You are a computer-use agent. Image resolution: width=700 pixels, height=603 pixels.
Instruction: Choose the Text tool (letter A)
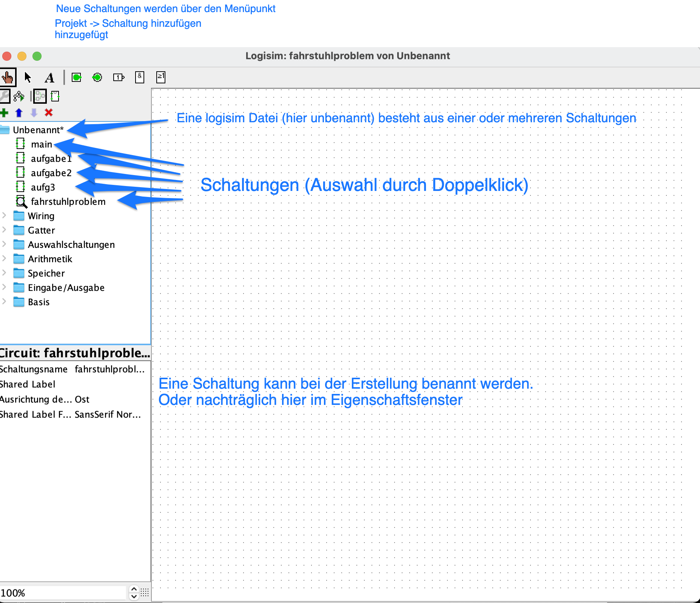tap(49, 78)
